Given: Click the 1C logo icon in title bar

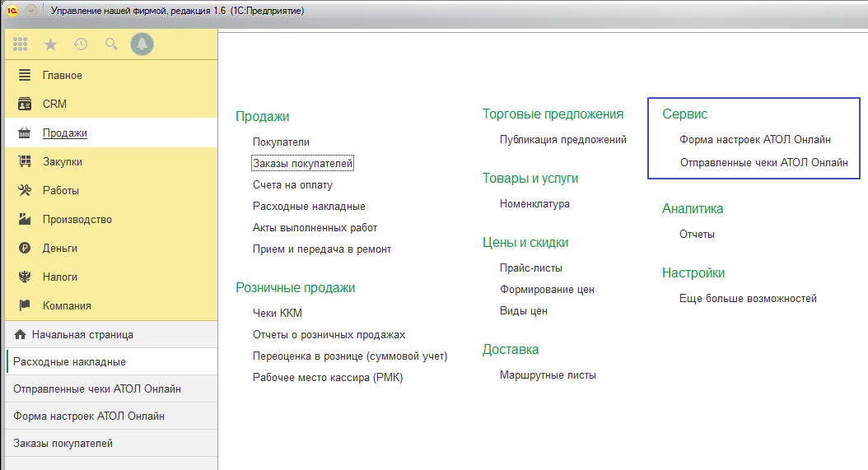Looking at the screenshot, I should pos(12,11).
